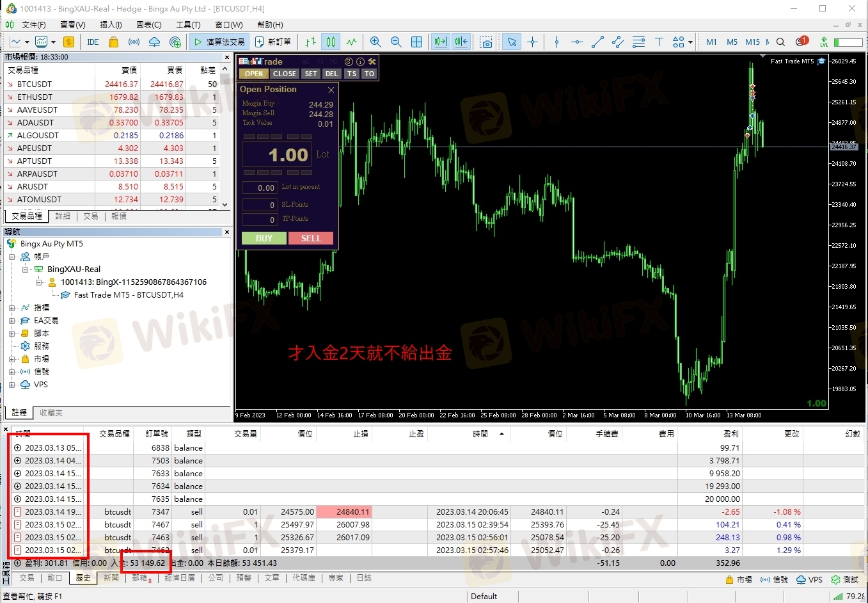Toggle 演算法交易 algo trading button
Screen dimensions: 868x603
pyautogui.click(x=219, y=42)
